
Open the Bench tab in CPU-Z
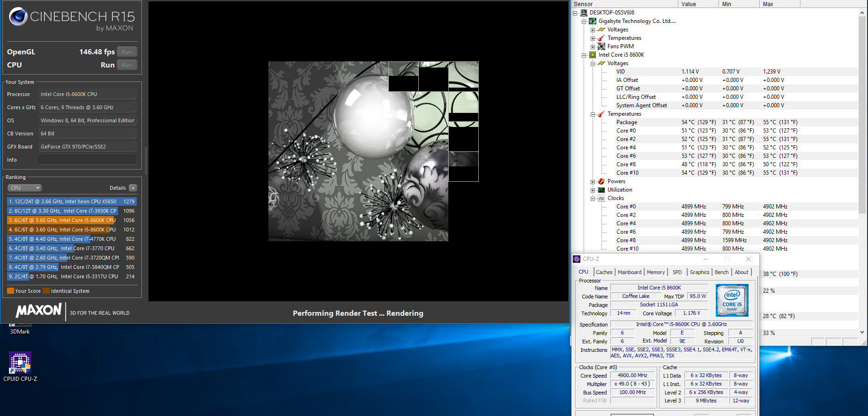click(721, 272)
